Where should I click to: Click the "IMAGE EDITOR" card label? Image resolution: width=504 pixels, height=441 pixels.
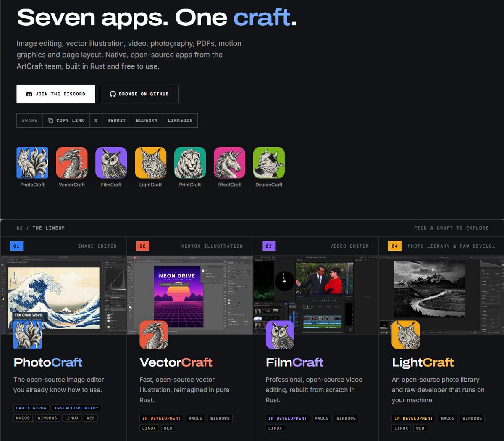tap(97, 246)
